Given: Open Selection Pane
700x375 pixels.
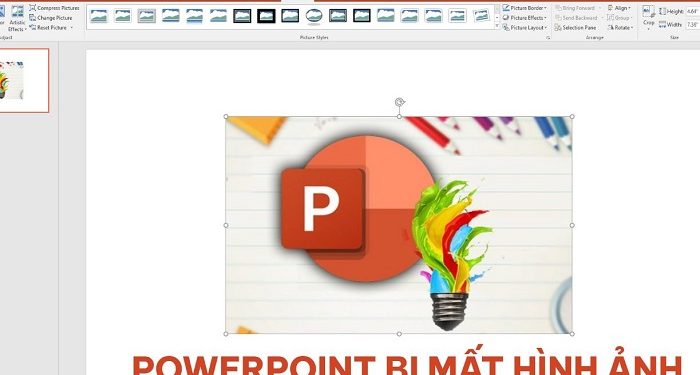Looking at the screenshot, I should (576, 28).
